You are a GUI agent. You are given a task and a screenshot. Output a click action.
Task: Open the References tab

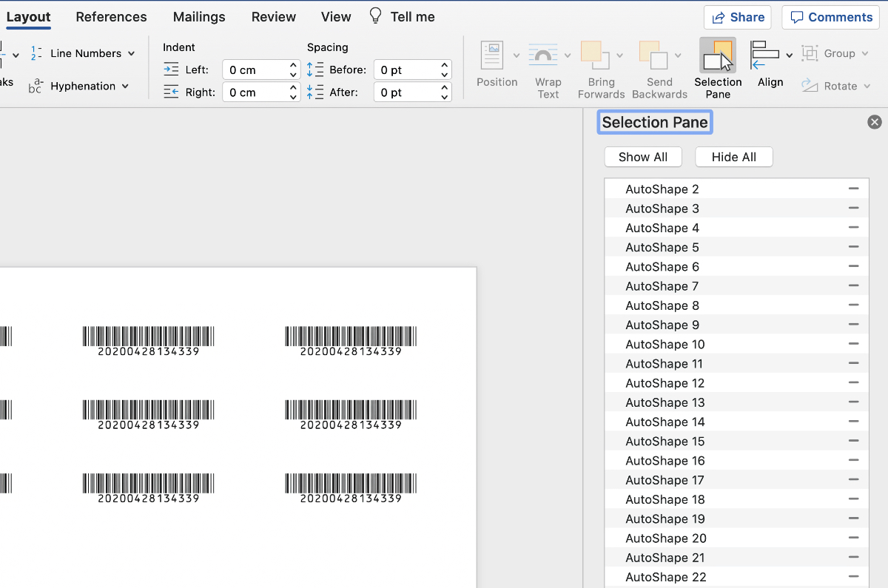111,16
